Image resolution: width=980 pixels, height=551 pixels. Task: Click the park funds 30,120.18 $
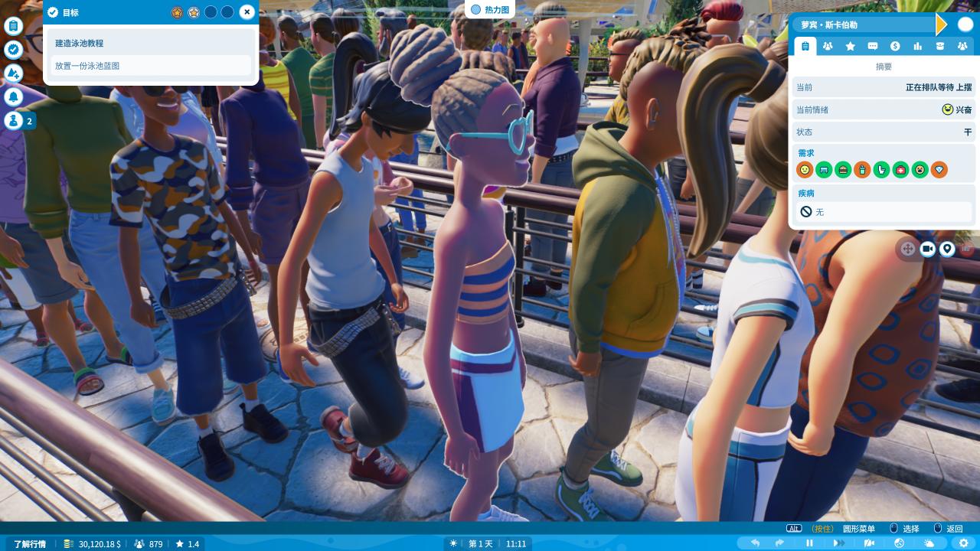92,544
